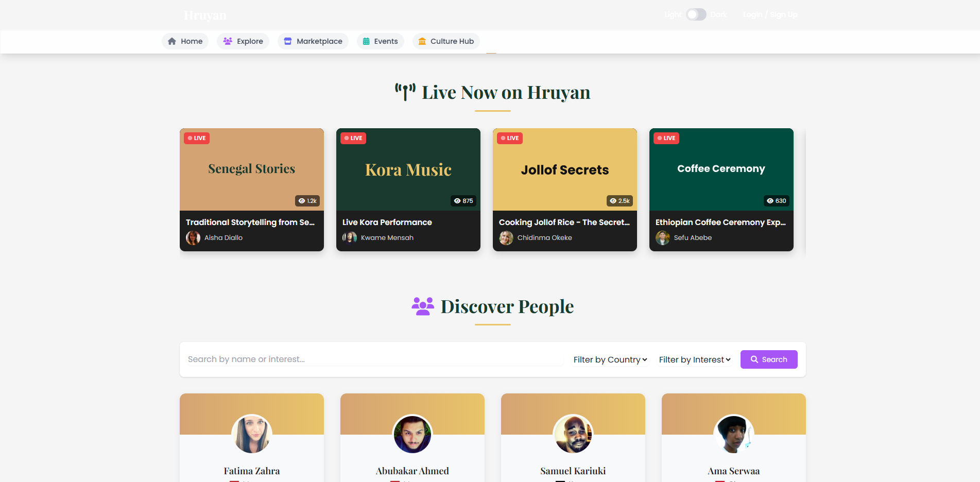Click the Explore people icon
The width and height of the screenshot is (980, 482).
pos(228,41)
